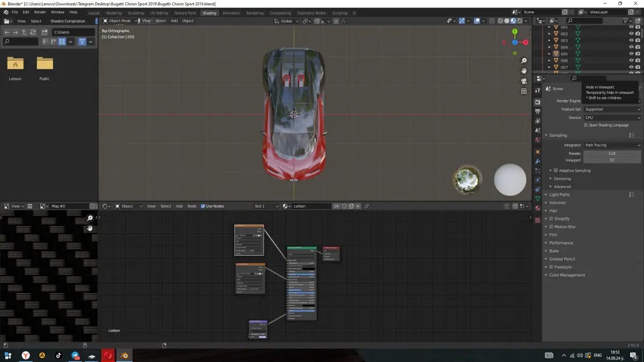Open the Render menu in the top bar
The image size is (644, 362).
coord(40,12)
